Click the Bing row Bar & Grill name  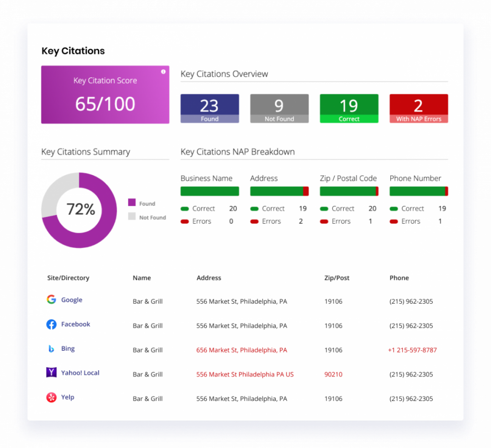[x=148, y=350]
